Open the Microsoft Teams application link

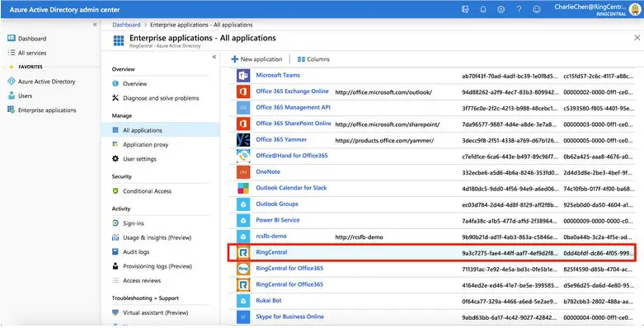[x=278, y=75]
